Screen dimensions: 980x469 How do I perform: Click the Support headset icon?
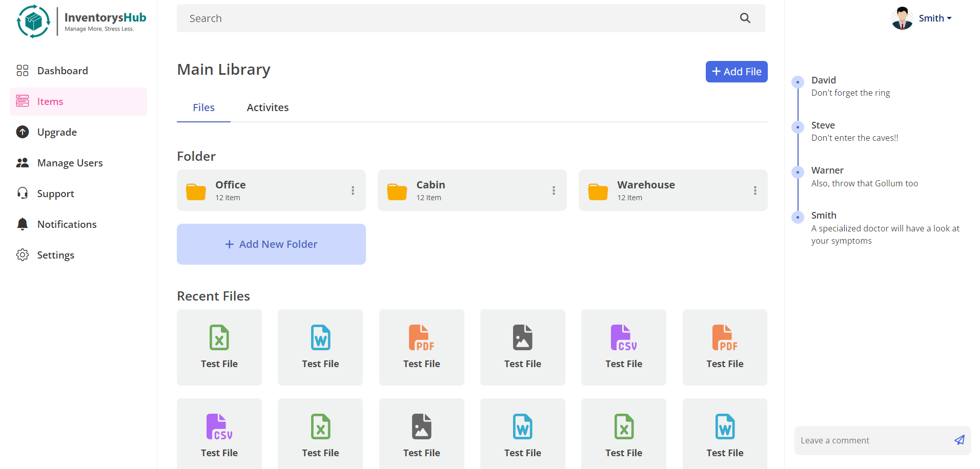[x=23, y=193]
